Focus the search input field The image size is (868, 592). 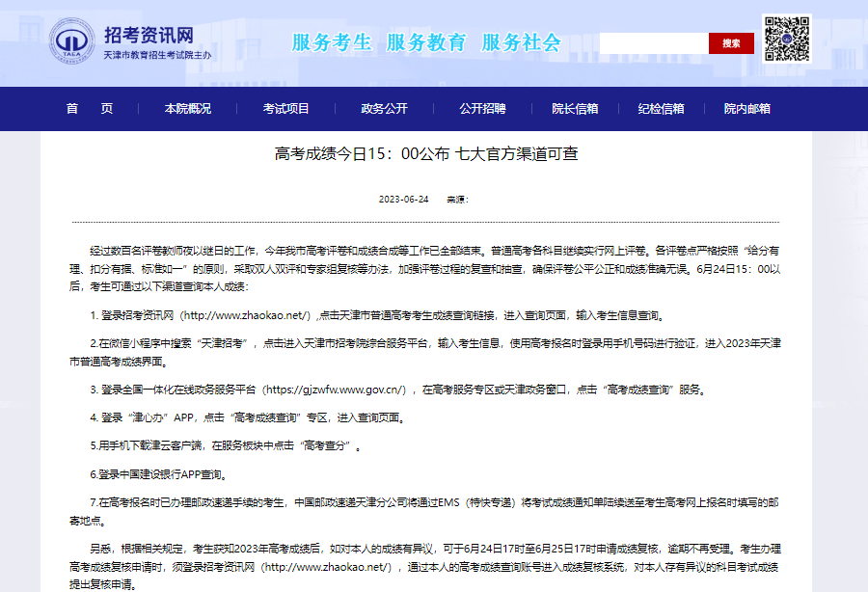[654, 43]
